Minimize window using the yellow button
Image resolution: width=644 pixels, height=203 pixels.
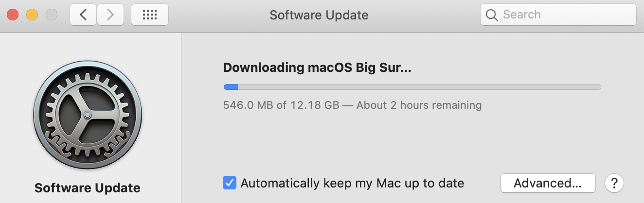(x=32, y=15)
